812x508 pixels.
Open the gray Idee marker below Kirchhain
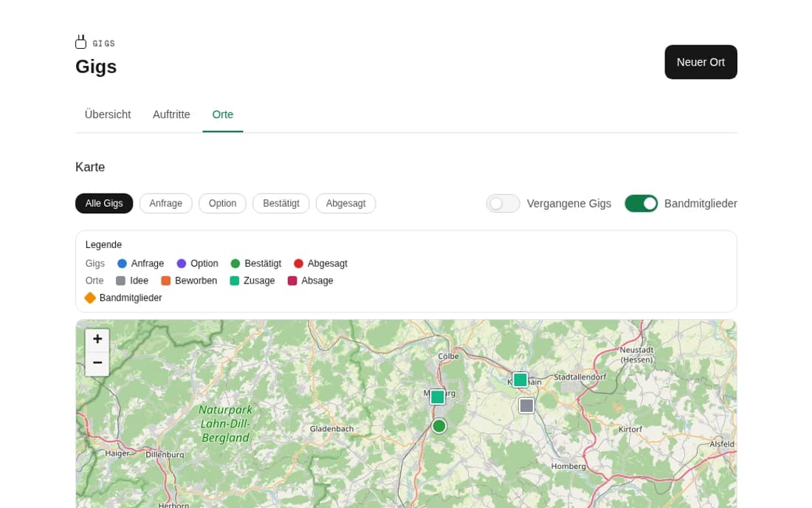(x=526, y=405)
